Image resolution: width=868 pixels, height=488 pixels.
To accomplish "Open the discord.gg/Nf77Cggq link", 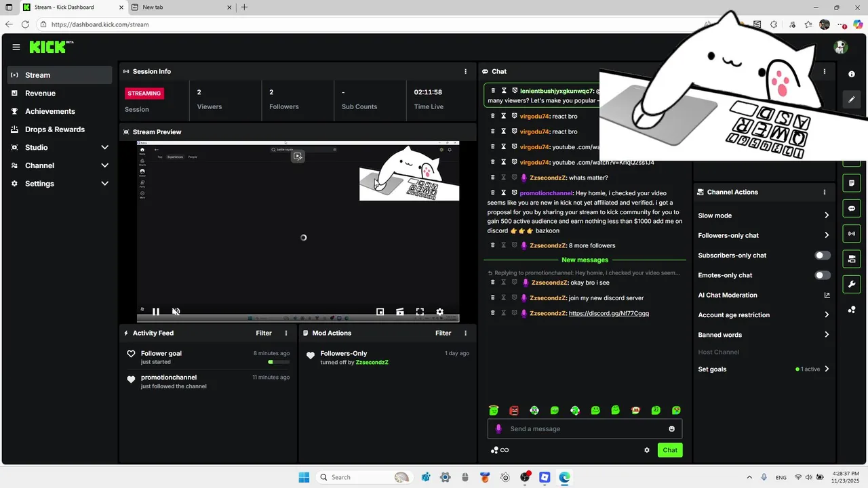I will coord(609,313).
